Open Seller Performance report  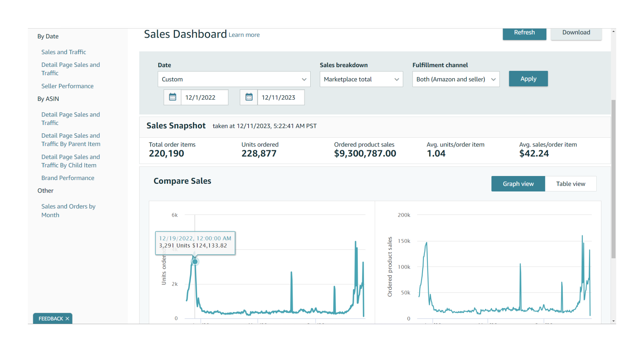pos(67,86)
